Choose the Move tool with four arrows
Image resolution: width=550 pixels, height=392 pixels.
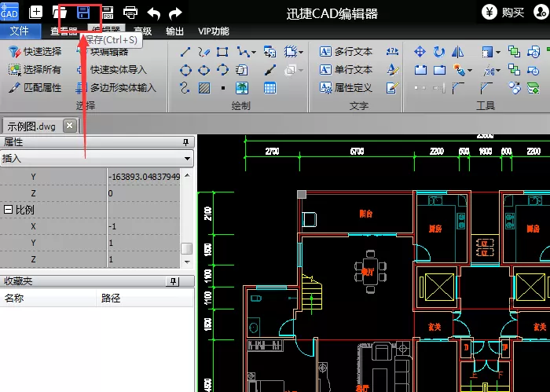click(420, 52)
